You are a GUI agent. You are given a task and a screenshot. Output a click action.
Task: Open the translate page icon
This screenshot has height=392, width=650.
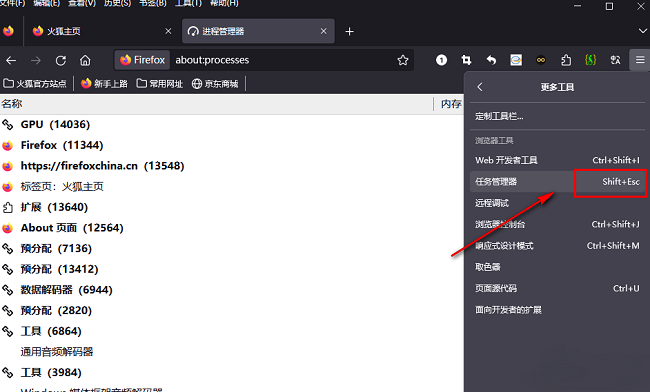point(615,60)
